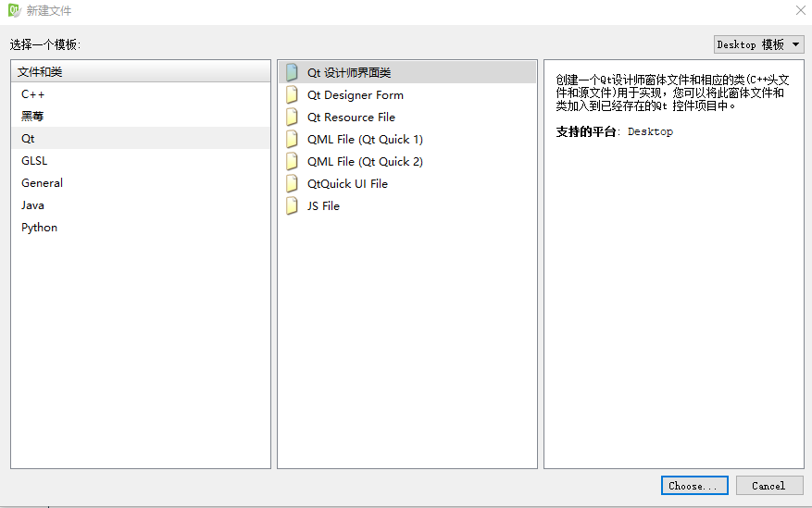Select the JS File template
This screenshot has height=508, width=812.
tap(407, 206)
